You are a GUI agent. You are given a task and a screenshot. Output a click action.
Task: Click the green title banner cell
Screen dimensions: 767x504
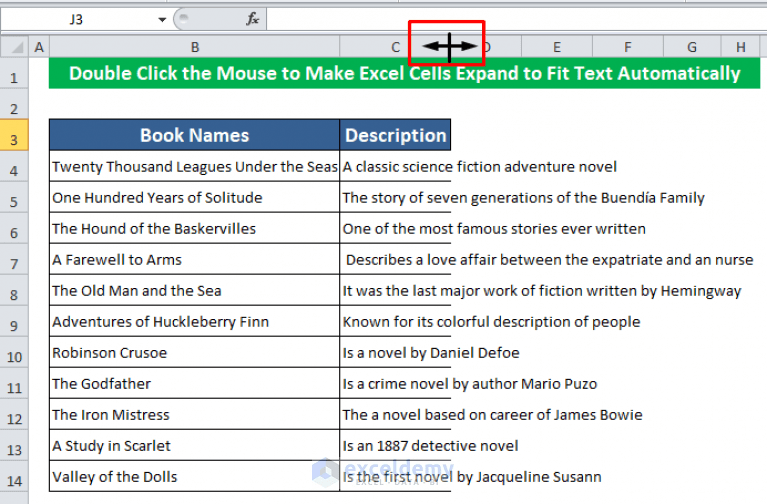tap(405, 73)
